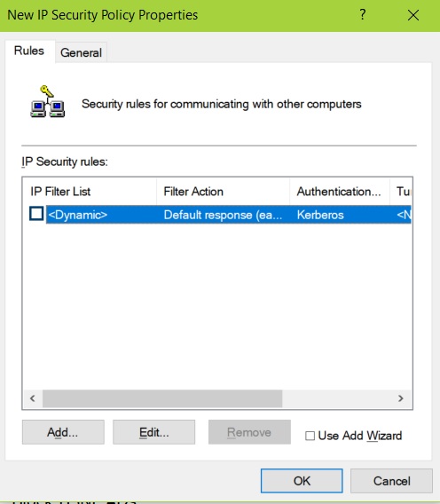This screenshot has height=504, width=440.
Task: Enable Use Add Wizard checkbox
Action: 310,436
